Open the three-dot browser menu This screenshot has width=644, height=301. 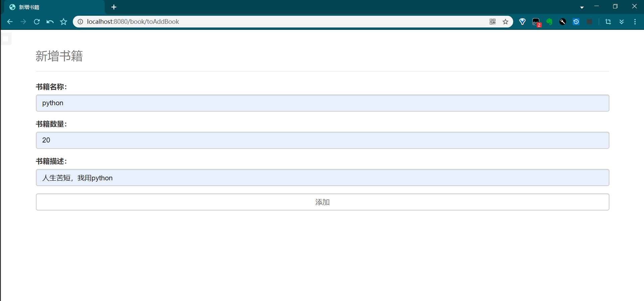pos(635,22)
